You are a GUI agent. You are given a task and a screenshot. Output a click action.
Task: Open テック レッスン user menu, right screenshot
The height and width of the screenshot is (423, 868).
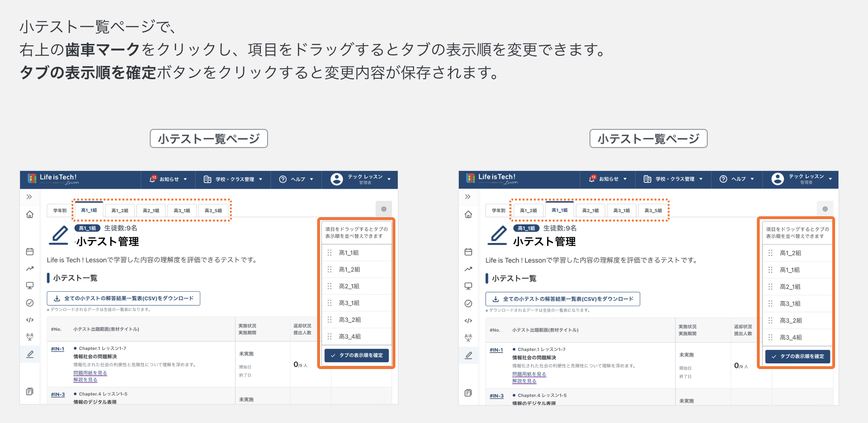801,179
